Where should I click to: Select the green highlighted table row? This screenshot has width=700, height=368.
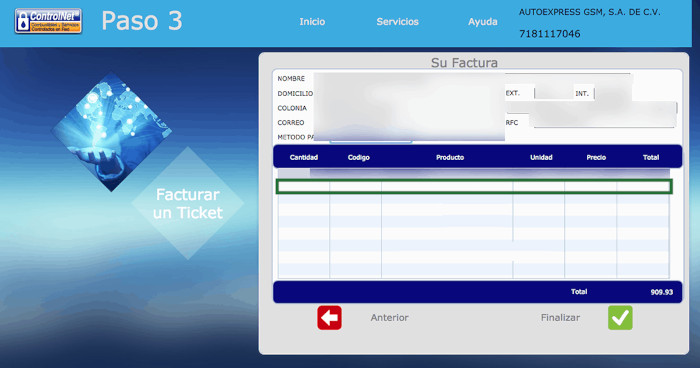pyautogui.click(x=474, y=187)
